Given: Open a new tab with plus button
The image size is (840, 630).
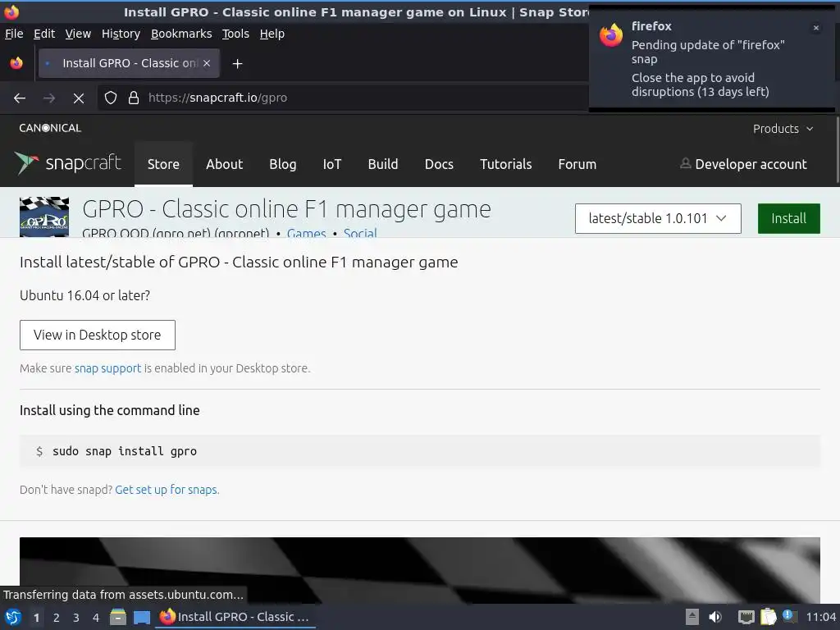Looking at the screenshot, I should click(237, 64).
